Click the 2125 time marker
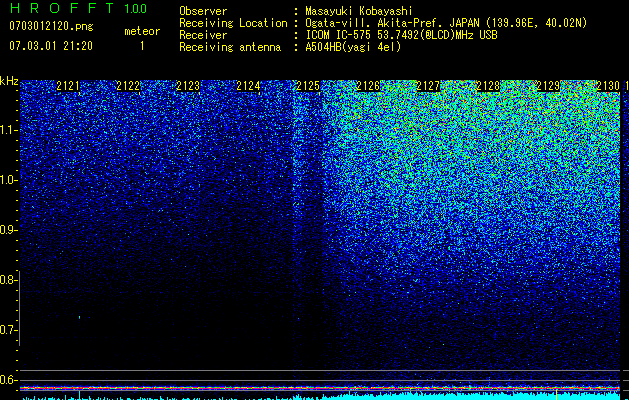 point(308,86)
